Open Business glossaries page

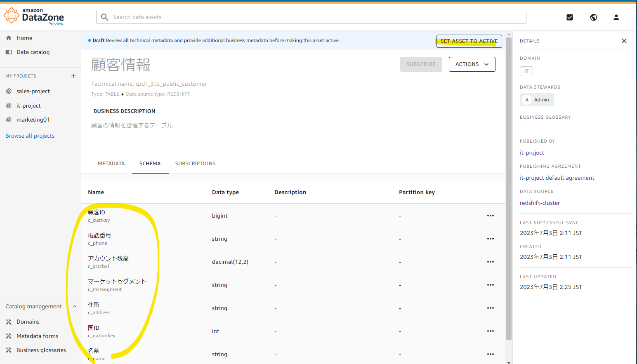(x=41, y=350)
